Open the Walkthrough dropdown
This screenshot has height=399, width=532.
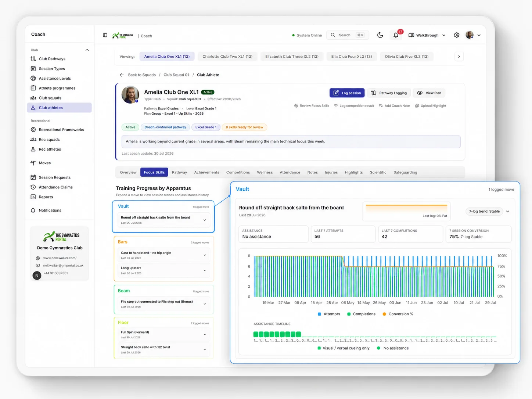(427, 35)
